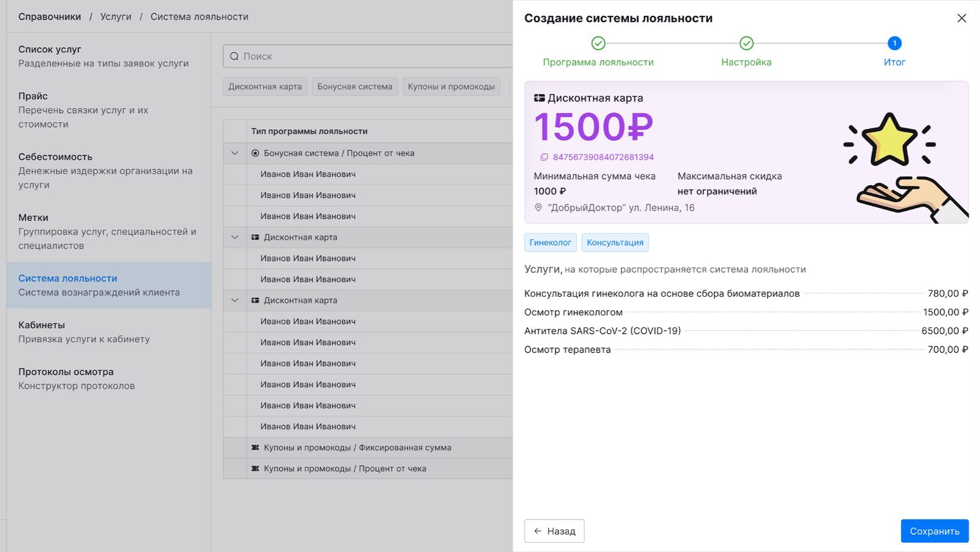Collapse the first Дисконтная карта group

235,237
